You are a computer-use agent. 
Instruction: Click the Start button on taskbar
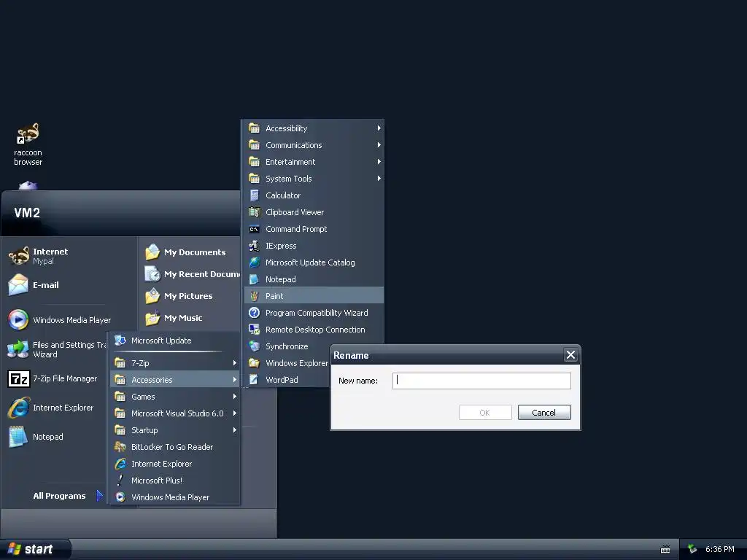click(35, 549)
